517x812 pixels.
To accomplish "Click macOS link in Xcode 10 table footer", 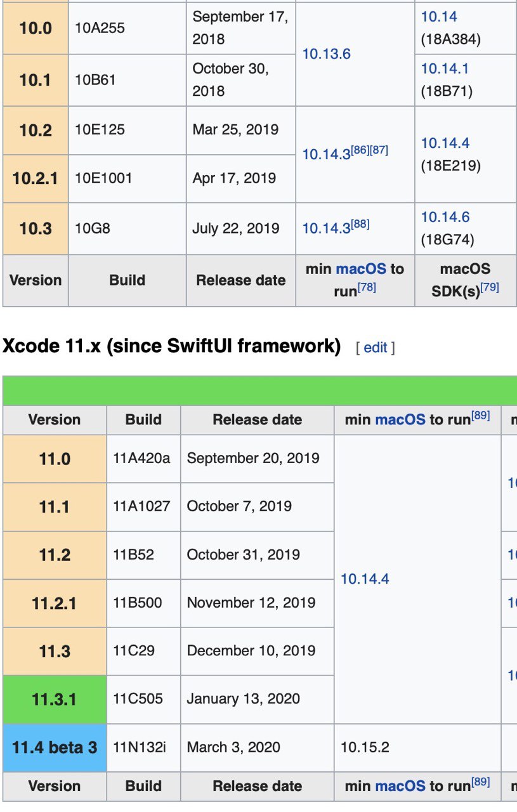I will coord(360,269).
